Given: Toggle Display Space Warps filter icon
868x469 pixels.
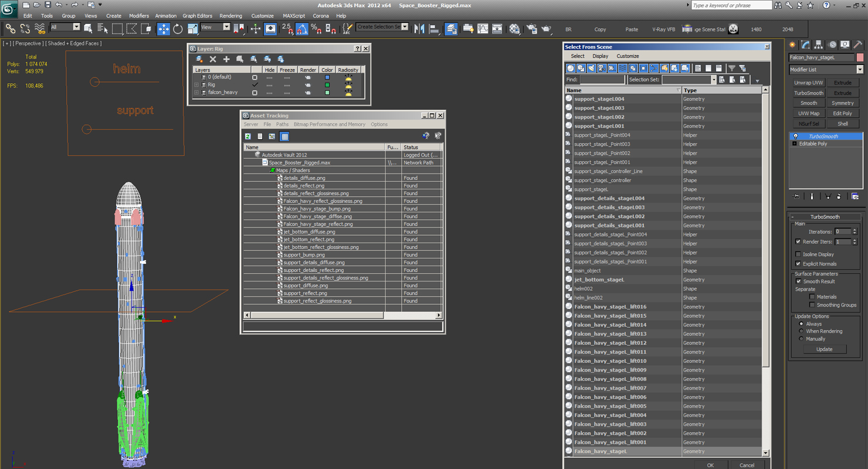Looking at the screenshot, I should pyautogui.click(x=623, y=68).
